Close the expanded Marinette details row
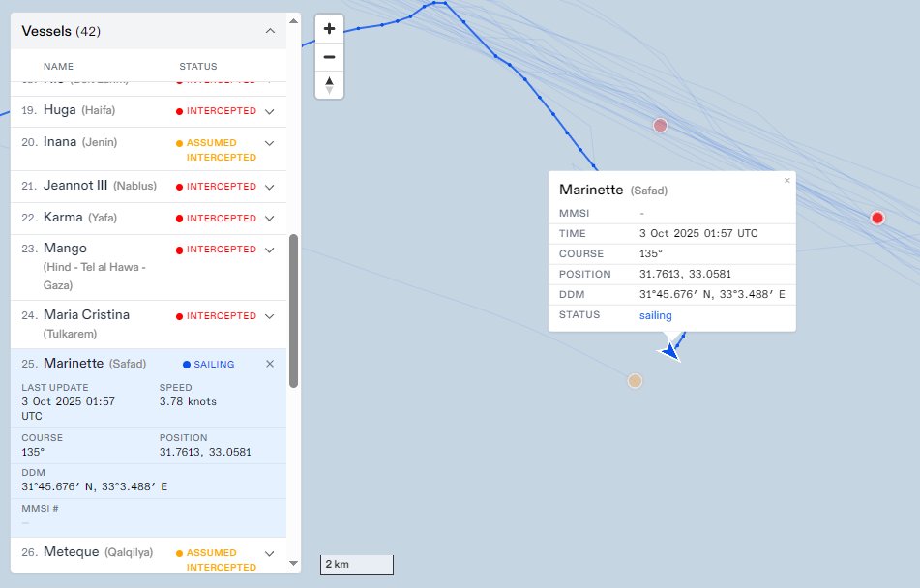 coord(270,364)
